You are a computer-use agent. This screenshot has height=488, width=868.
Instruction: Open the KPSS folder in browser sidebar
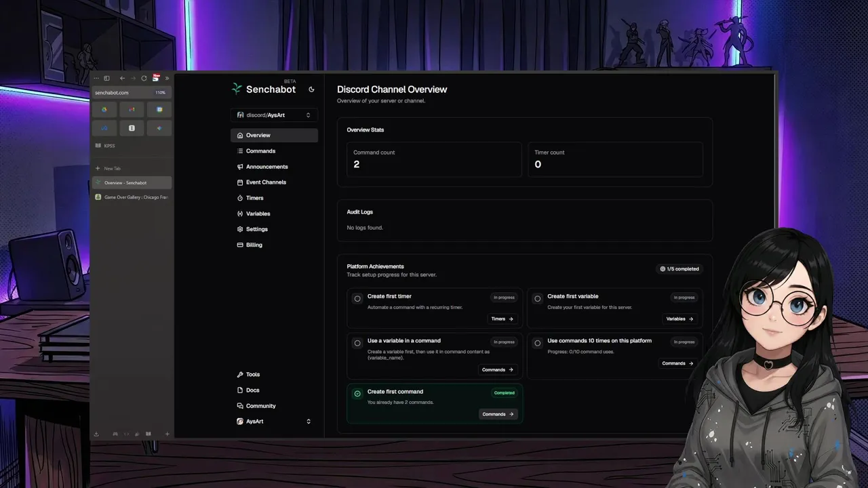132,146
